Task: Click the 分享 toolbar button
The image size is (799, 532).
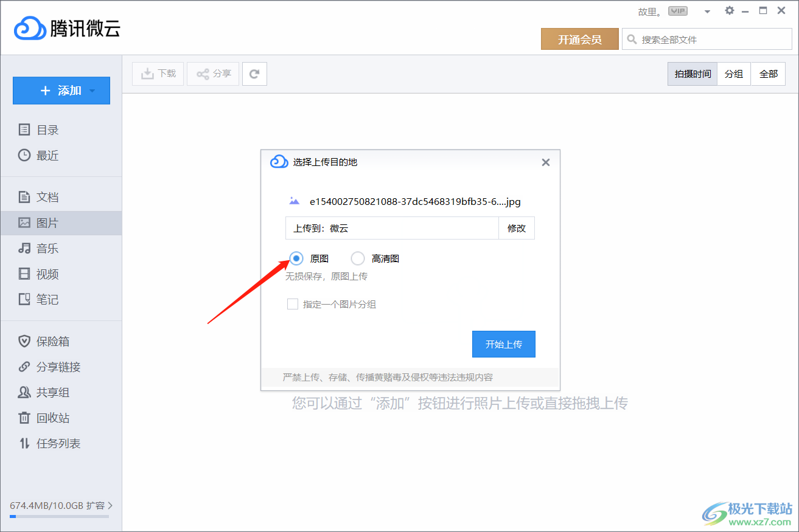Action: [x=213, y=74]
